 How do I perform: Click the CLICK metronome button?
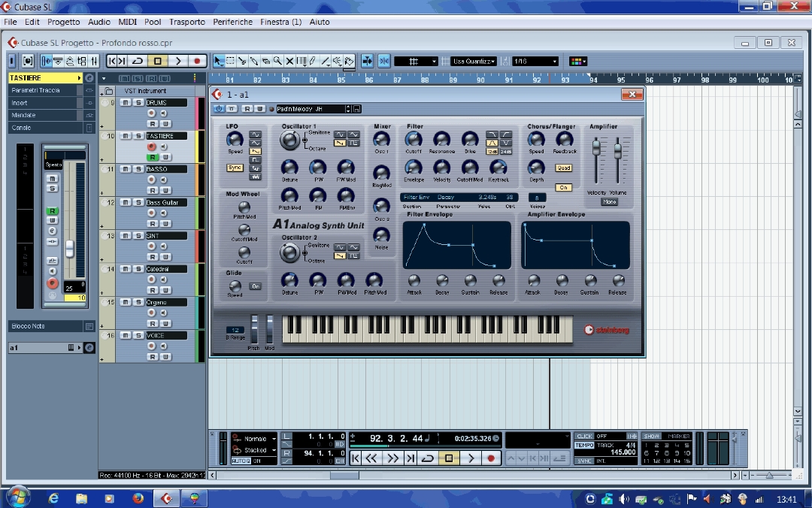click(x=584, y=436)
